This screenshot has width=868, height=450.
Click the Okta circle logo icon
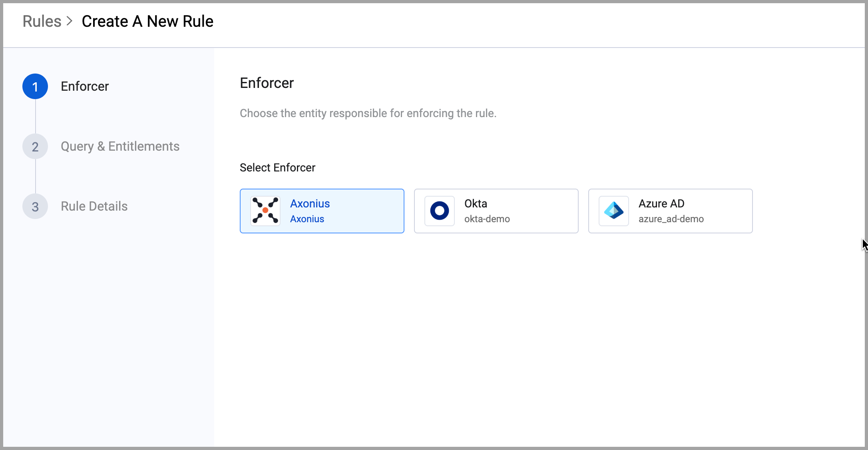[439, 211]
